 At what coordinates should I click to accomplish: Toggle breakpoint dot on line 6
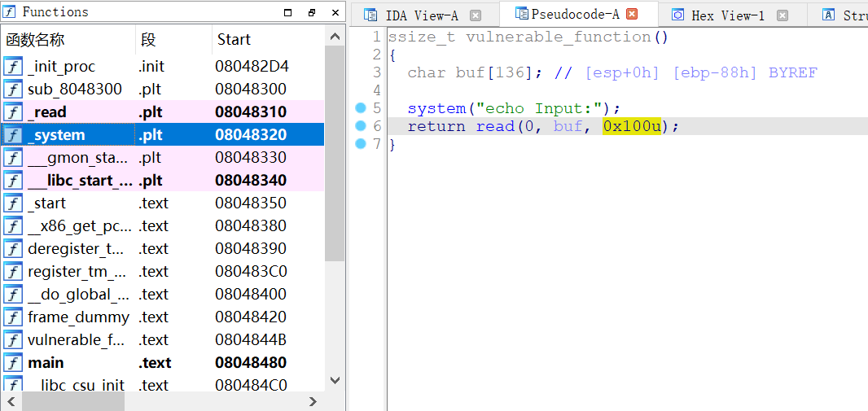[x=361, y=126]
